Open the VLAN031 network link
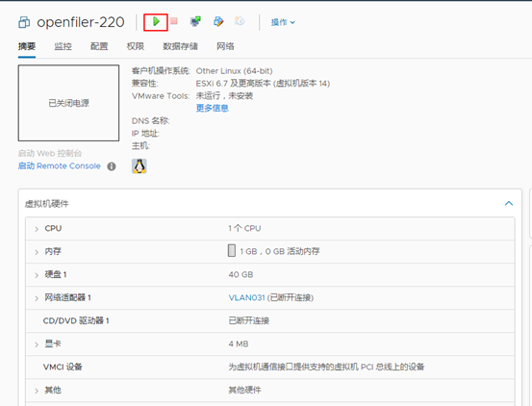The height and width of the screenshot is (406, 532). point(246,297)
